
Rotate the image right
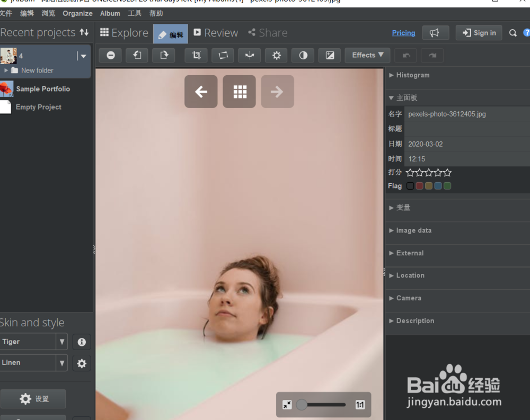pos(164,55)
